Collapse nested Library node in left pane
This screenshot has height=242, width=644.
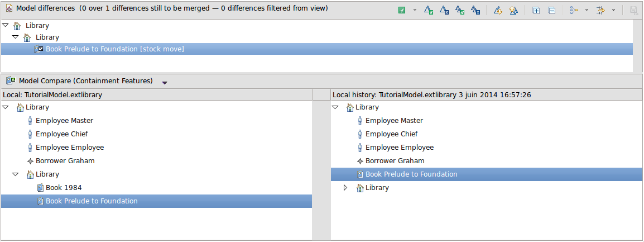click(x=16, y=174)
